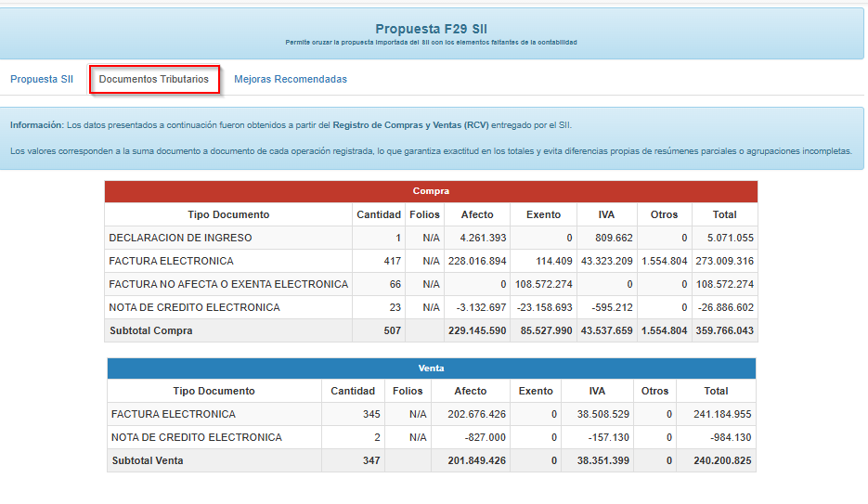Viewport: 868px width, 504px height.
Task: Click Venta Total value 241.184.955
Action: [722, 414]
